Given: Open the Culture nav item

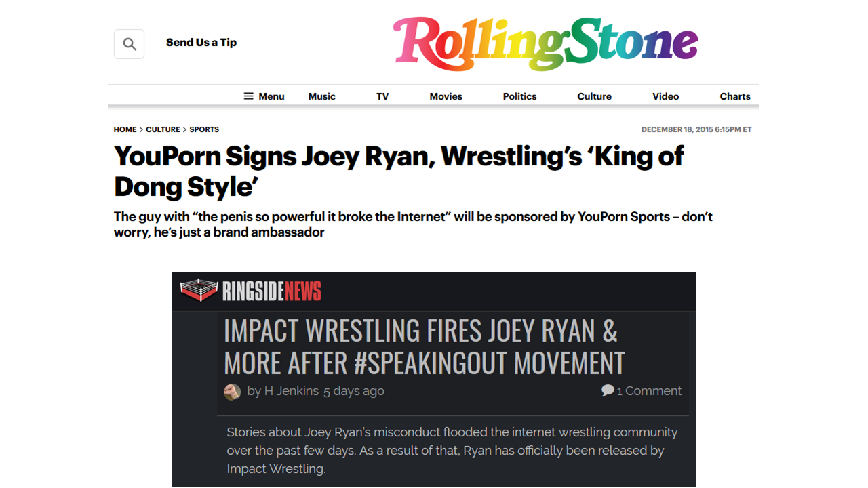Looking at the screenshot, I should point(594,96).
